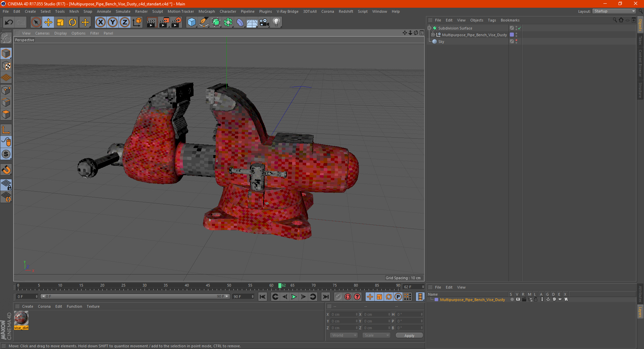This screenshot has width=644, height=349.
Task: Open the World coordinate dropdown
Action: pyautogui.click(x=344, y=335)
